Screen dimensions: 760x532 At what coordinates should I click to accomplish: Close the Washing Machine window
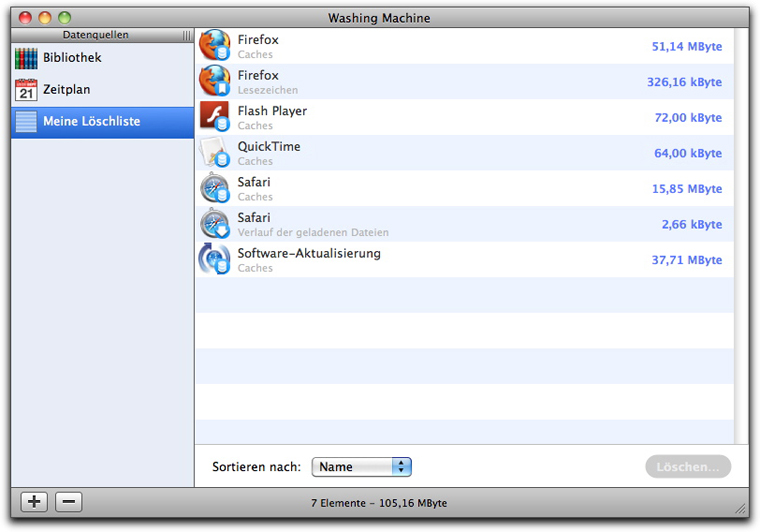(x=25, y=18)
